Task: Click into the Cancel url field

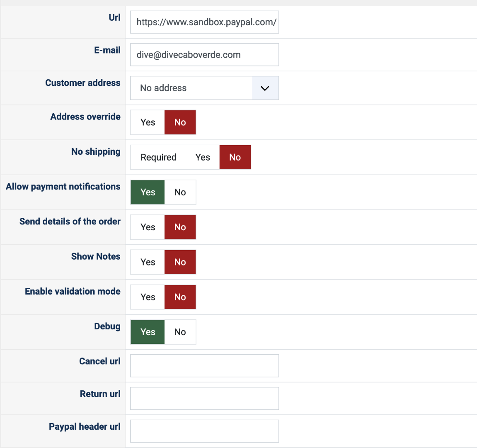Action: pos(204,365)
